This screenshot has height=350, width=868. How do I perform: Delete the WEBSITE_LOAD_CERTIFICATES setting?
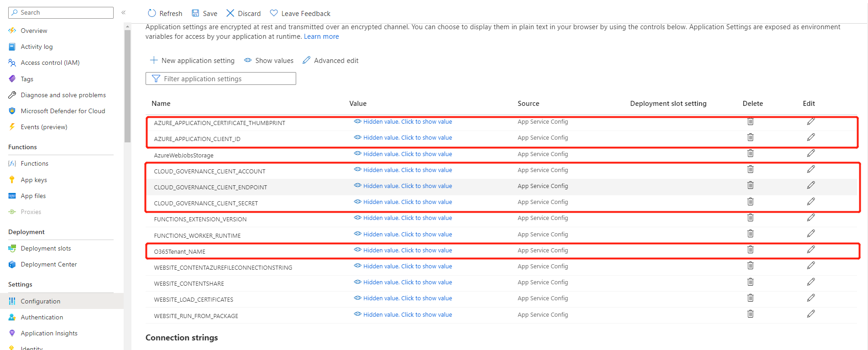click(750, 298)
